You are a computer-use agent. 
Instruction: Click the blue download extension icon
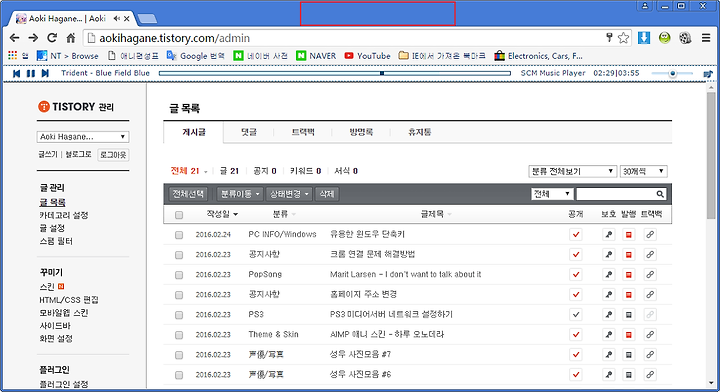point(644,38)
